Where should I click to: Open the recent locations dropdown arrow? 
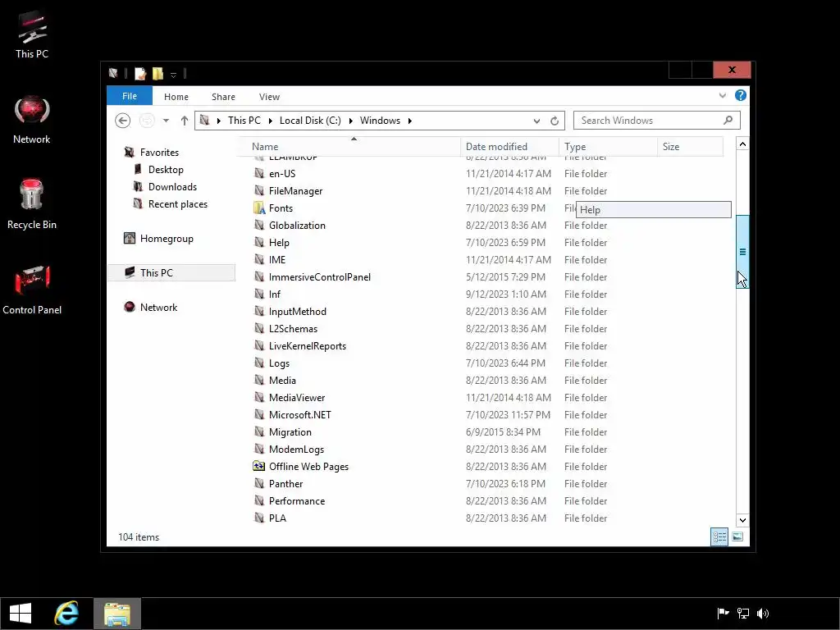166,121
